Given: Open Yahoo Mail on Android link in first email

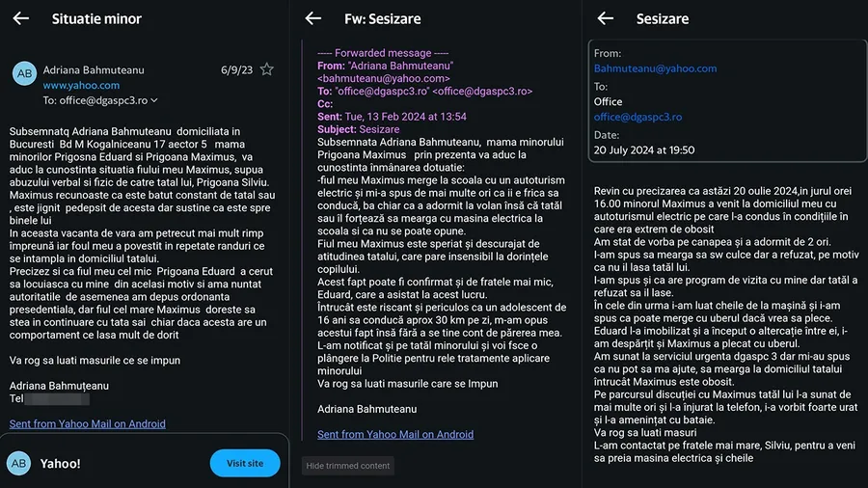Looking at the screenshot, I should pyautogui.click(x=88, y=423).
